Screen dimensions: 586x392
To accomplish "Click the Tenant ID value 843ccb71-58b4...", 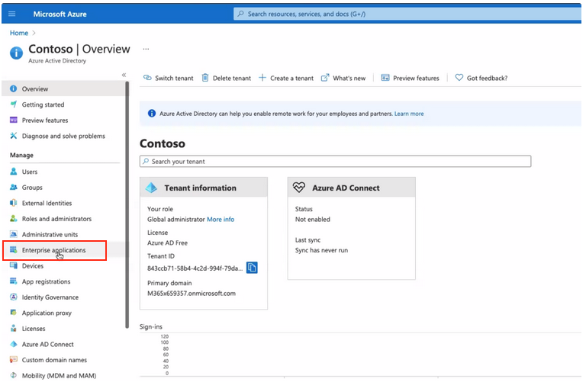I will (x=195, y=268).
